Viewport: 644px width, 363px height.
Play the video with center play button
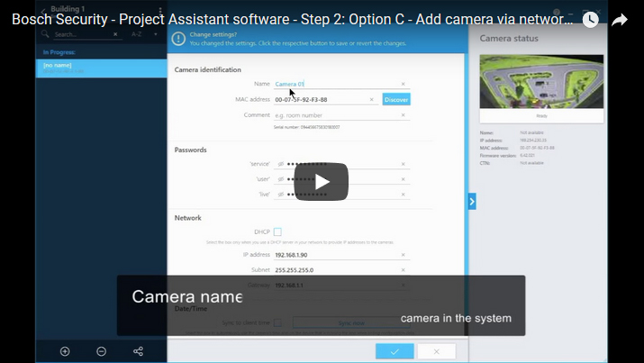click(322, 182)
